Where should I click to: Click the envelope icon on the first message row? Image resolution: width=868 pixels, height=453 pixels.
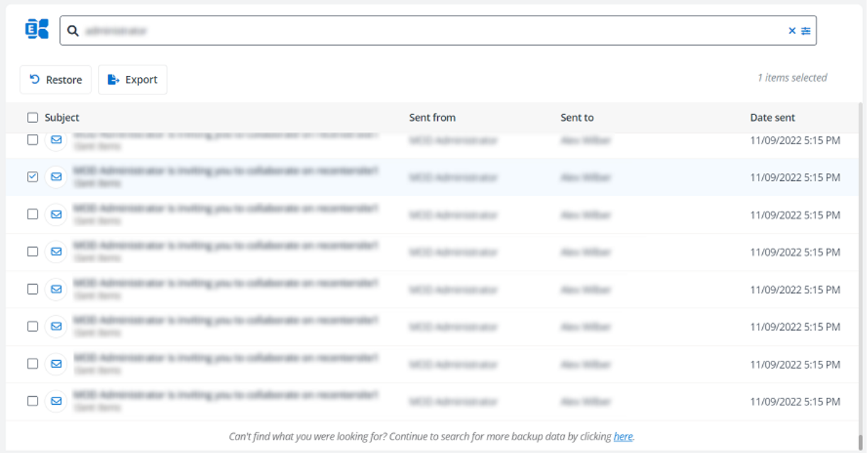tap(56, 140)
